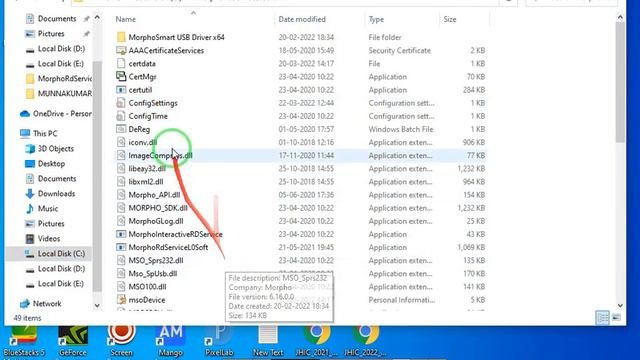Image resolution: width=640 pixels, height=360 pixels.
Task: Click navigation pane scroll down arrow
Action: tap(97, 305)
